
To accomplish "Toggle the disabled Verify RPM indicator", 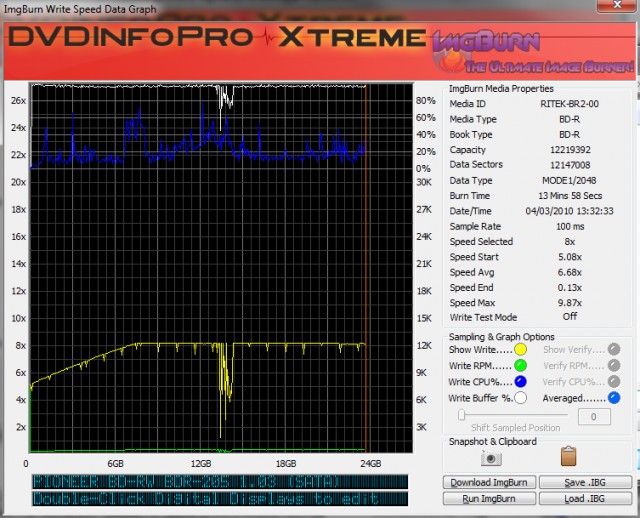I will (x=614, y=365).
